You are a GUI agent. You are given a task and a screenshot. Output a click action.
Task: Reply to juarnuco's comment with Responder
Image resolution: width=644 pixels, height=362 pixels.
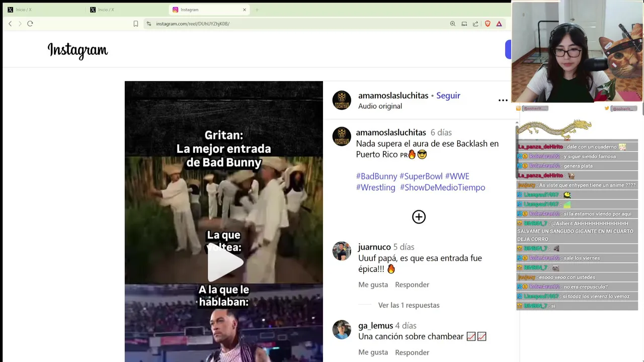point(412,285)
